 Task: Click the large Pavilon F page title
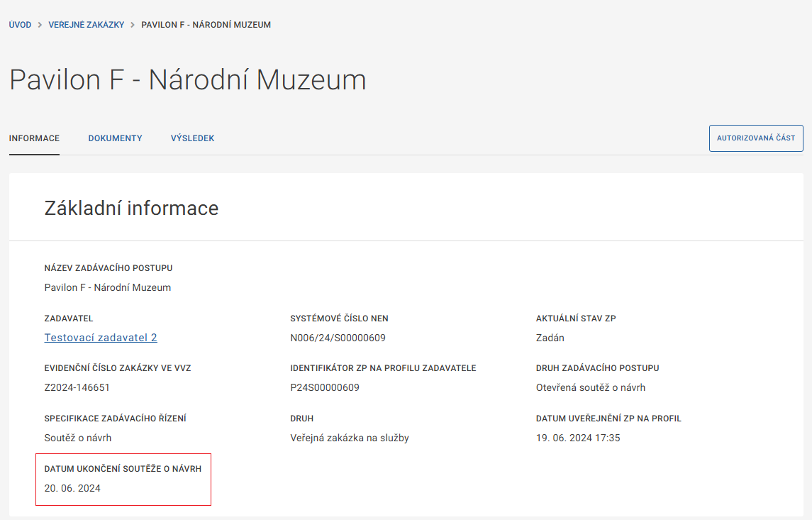[188, 80]
